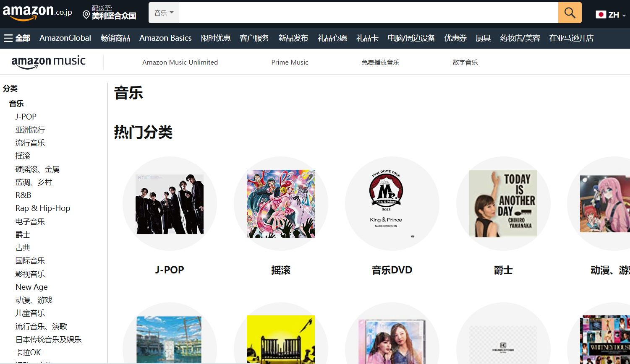Open the Rap & Hip-Hop category link
Screen dimensions: 630x364
pos(43,208)
